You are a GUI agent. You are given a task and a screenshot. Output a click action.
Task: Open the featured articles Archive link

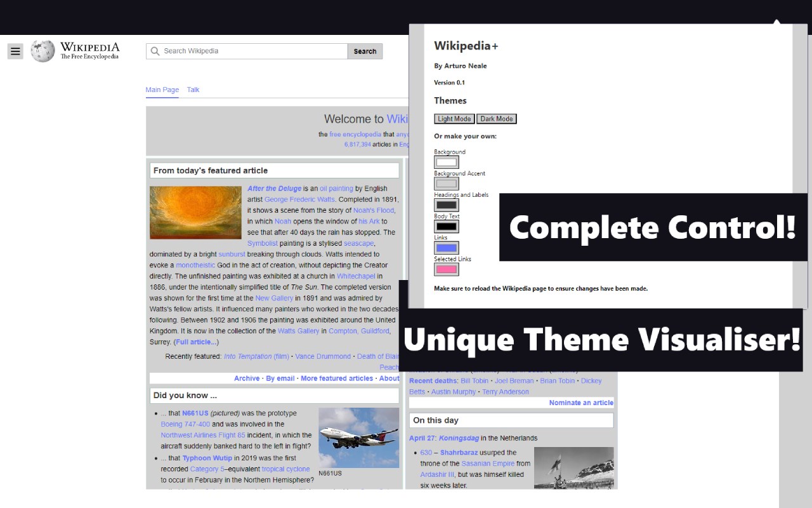pyautogui.click(x=247, y=378)
